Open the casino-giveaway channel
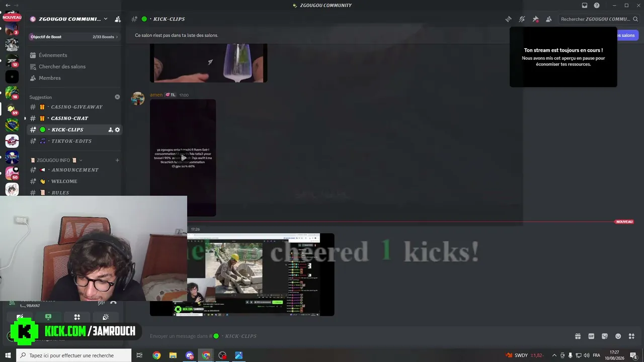 pos(74,107)
